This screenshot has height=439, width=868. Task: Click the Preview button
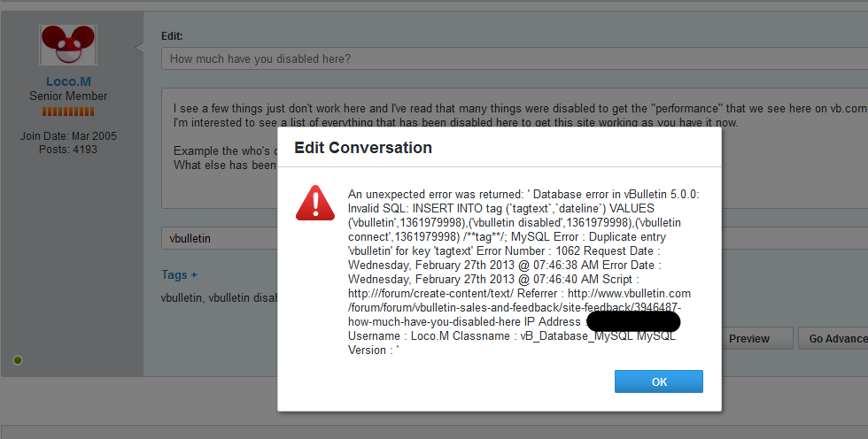click(x=749, y=338)
